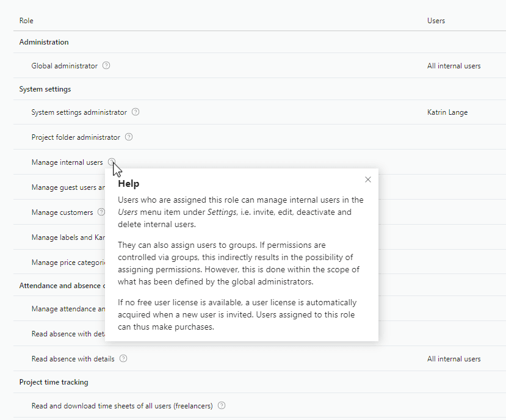Select Read and download time sheets role
The width and height of the screenshot is (506, 420).
point(122,406)
